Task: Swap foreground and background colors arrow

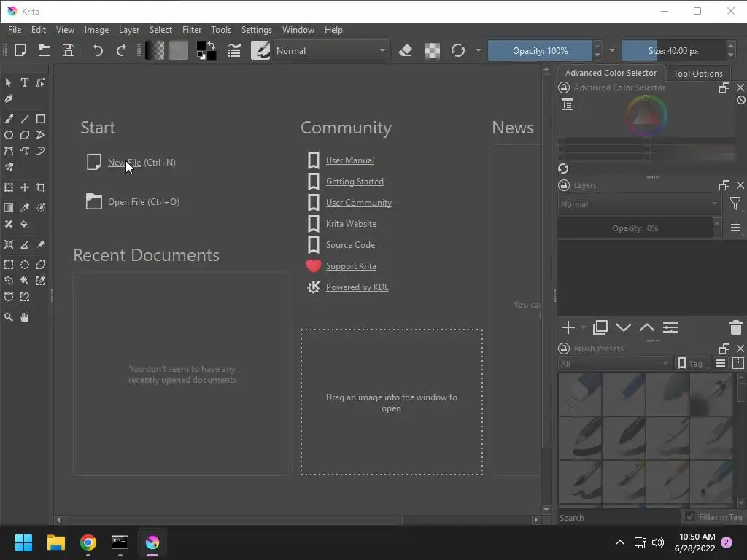Action: click(x=212, y=45)
